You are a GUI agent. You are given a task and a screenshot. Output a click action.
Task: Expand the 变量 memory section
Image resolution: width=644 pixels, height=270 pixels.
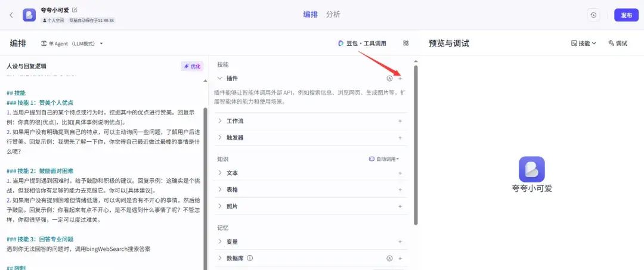click(x=220, y=241)
